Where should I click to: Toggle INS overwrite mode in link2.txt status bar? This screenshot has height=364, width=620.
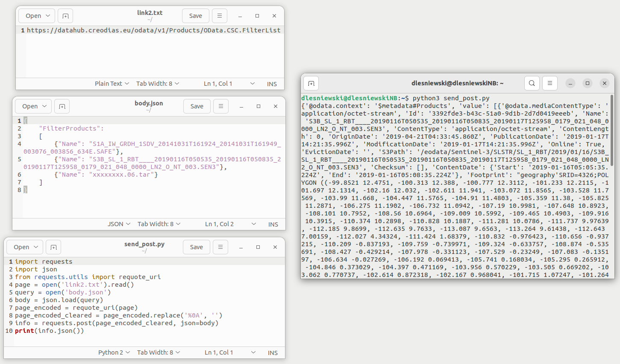[272, 84]
